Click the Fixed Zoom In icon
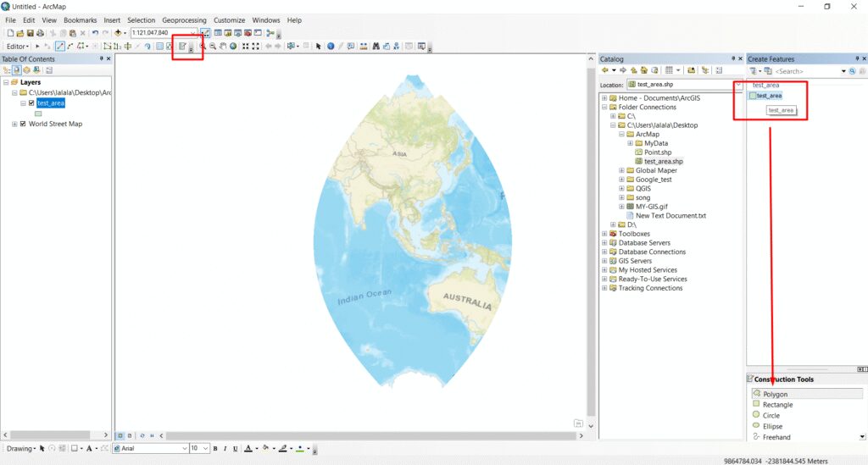Viewport: 868px width, 465px height. 245,47
